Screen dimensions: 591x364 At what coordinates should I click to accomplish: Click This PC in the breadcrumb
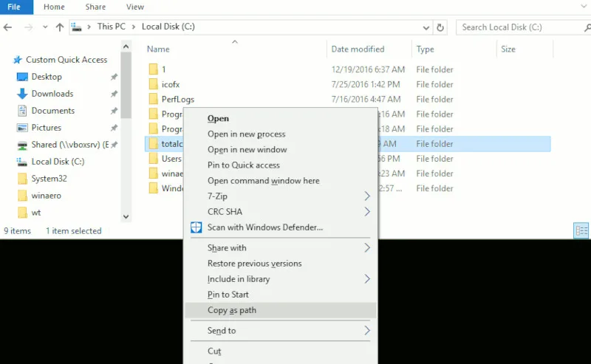[x=112, y=27]
